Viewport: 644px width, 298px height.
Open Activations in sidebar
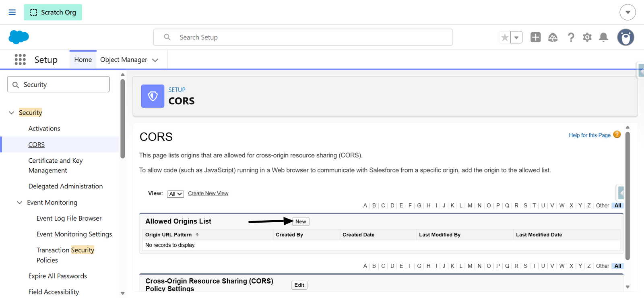(44, 128)
